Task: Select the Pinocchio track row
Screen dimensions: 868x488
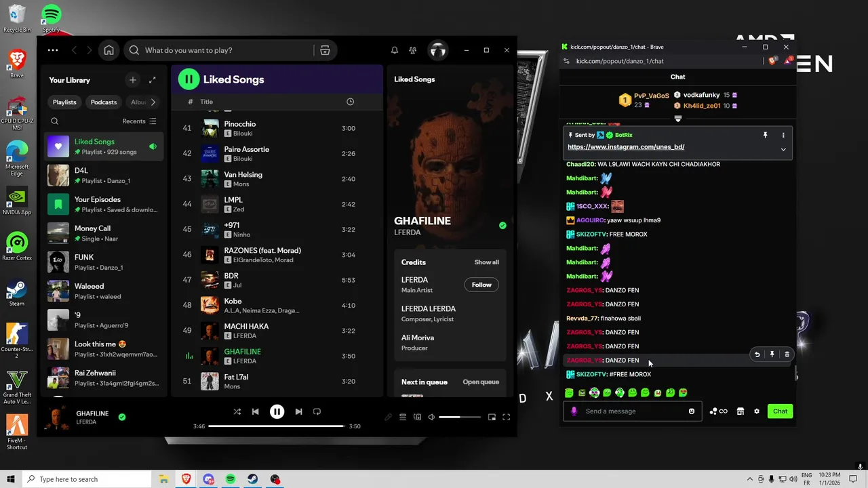Action: click(x=277, y=128)
